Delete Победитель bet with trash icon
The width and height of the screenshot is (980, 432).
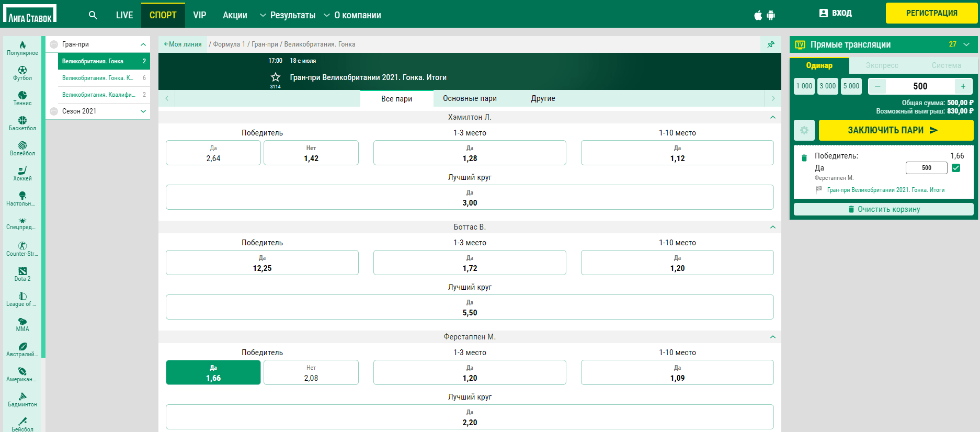[804, 157]
